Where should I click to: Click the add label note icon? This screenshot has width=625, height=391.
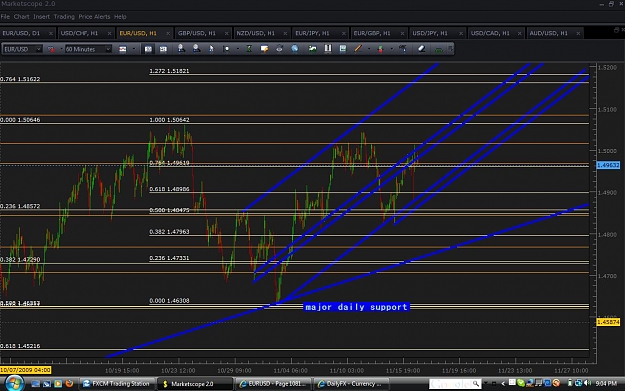264,49
